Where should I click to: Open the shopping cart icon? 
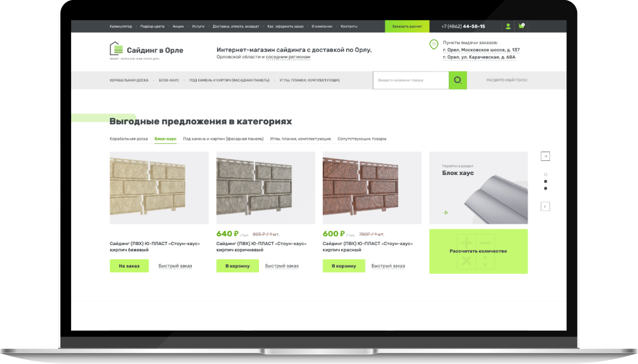(521, 26)
